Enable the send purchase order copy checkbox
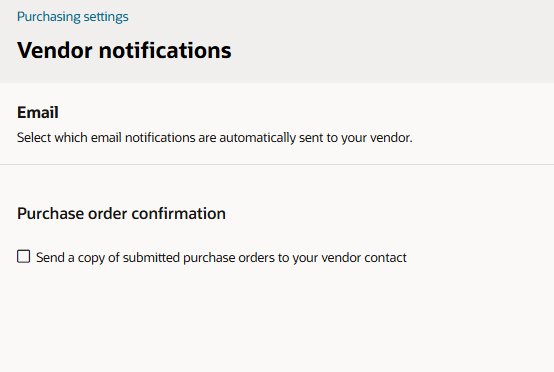554x372 pixels. (24, 256)
